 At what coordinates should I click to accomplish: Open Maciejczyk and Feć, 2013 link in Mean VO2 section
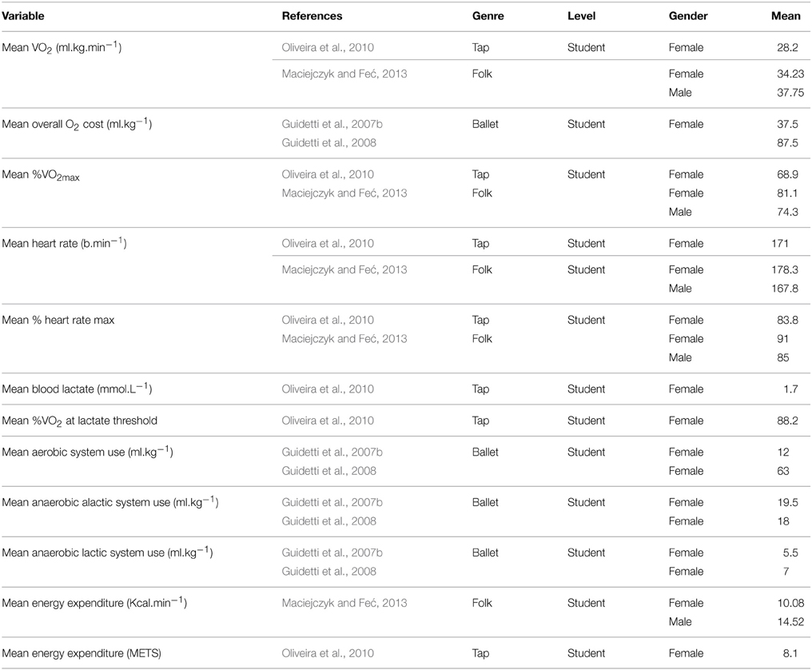(344, 74)
